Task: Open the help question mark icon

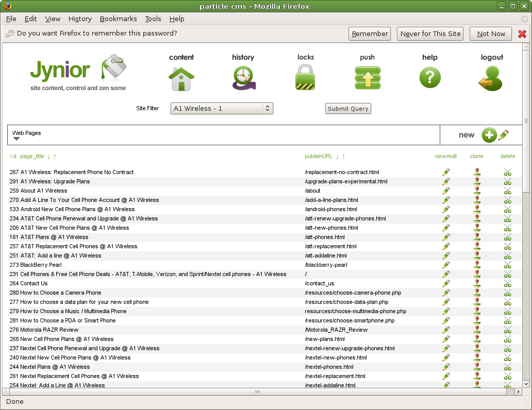Action: tap(429, 78)
